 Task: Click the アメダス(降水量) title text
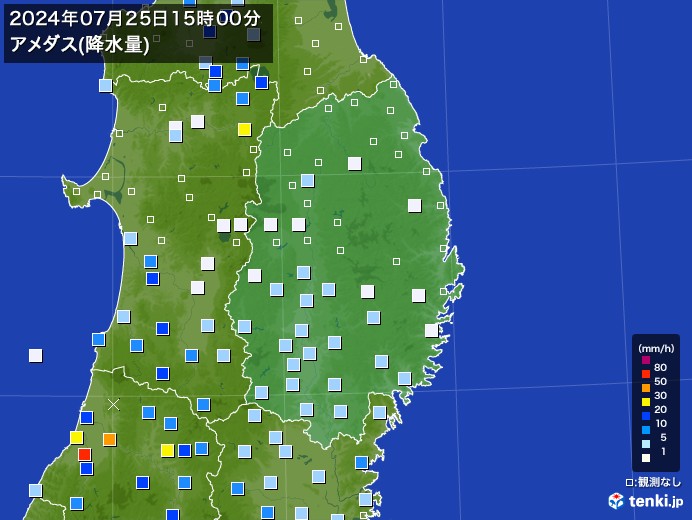(x=79, y=45)
